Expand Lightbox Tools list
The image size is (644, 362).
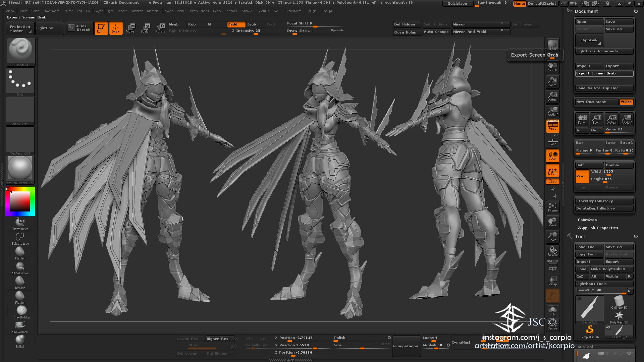[x=604, y=284]
